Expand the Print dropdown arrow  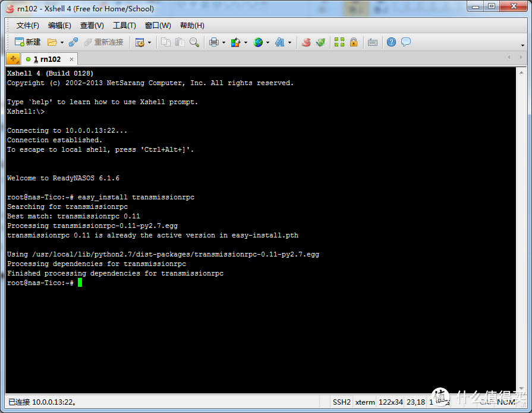pos(223,42)
